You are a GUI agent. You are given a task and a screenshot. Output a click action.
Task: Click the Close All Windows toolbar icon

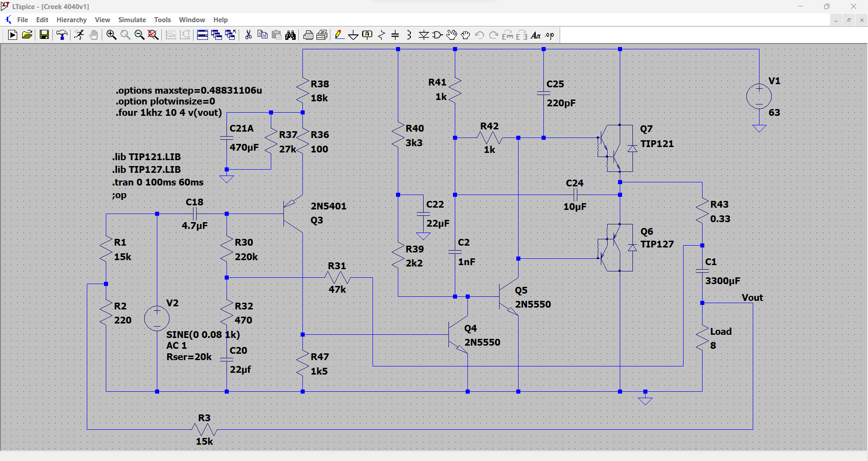(231, 35)
